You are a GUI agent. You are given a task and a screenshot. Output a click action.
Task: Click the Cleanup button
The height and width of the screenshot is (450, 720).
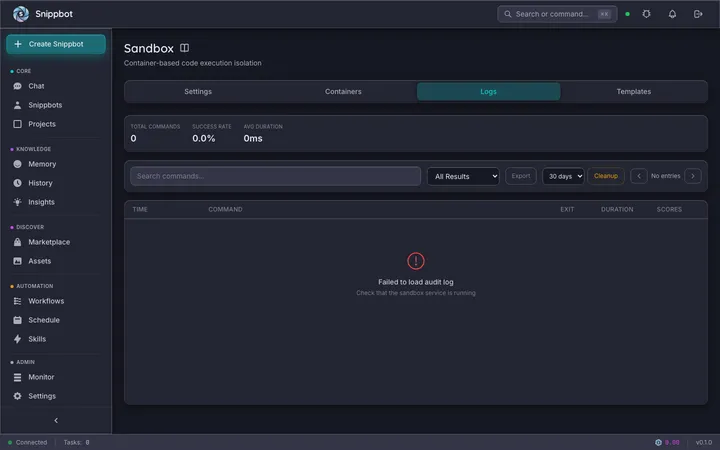coord(606,176)
